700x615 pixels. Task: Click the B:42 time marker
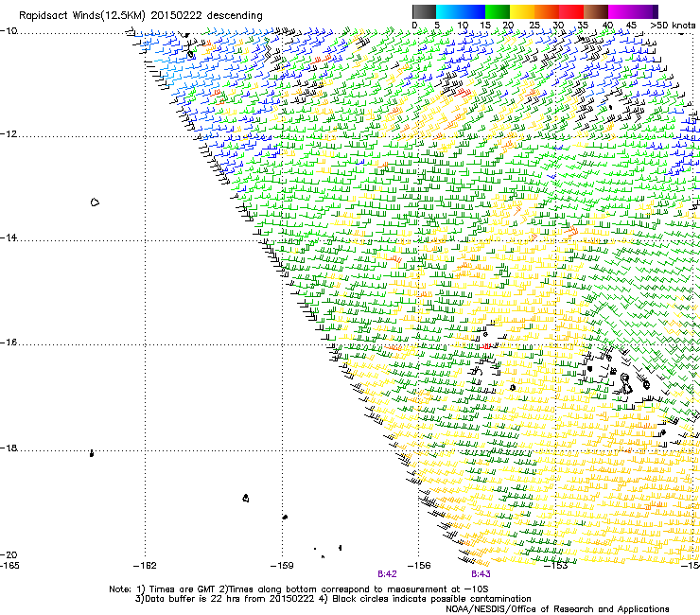click(x=387, y=574)
